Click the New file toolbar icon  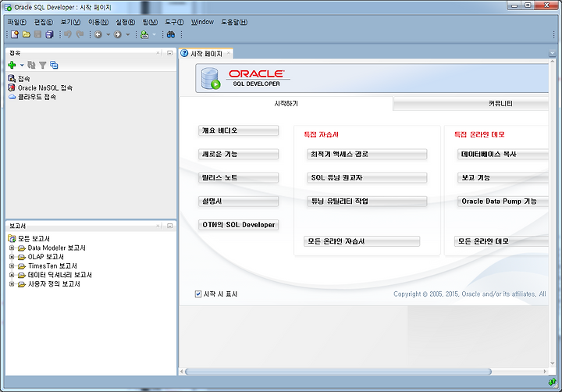point(15,34)
